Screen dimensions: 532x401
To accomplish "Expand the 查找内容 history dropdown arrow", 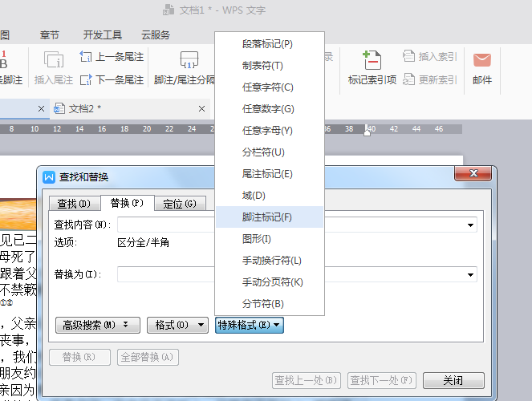I will coord(470,225).
